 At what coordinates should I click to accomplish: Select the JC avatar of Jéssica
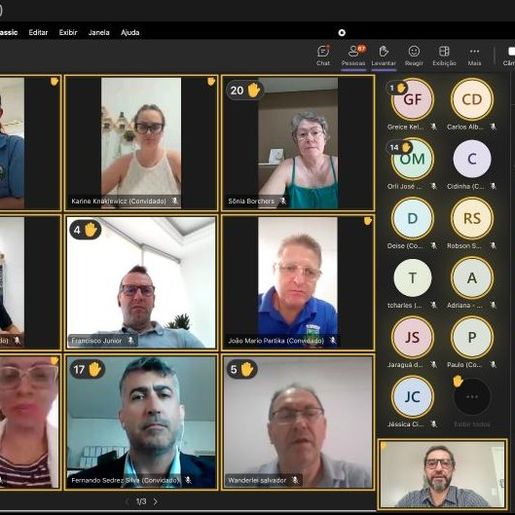tap(413, 397)
